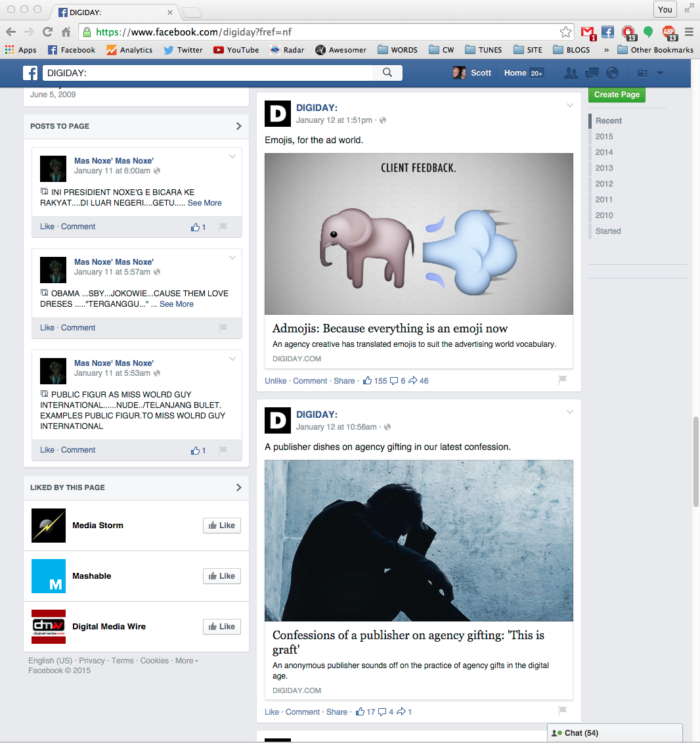This screenshot has width=700, height=743.
Task: Share the Admojis post
Action: [x=344, y=381]
